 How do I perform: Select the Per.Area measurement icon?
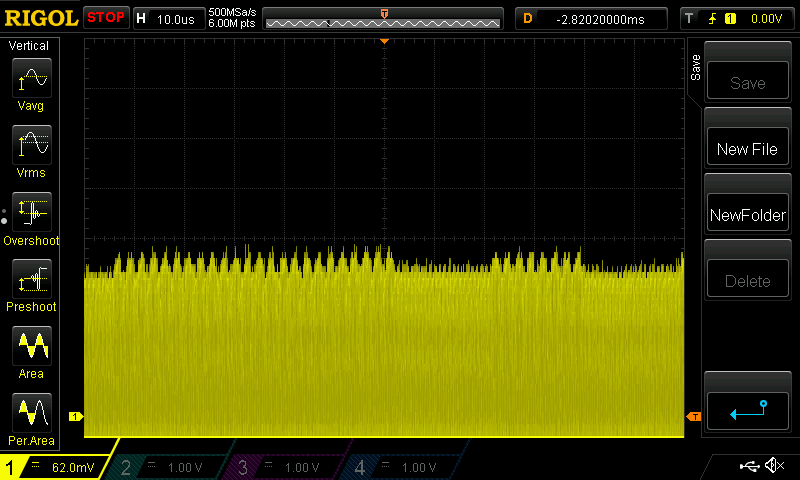32,413
